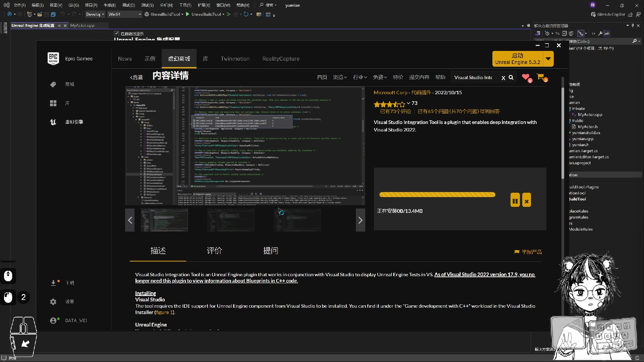Open the figure 1 link

pyautogui.click(x=164, y=312)
